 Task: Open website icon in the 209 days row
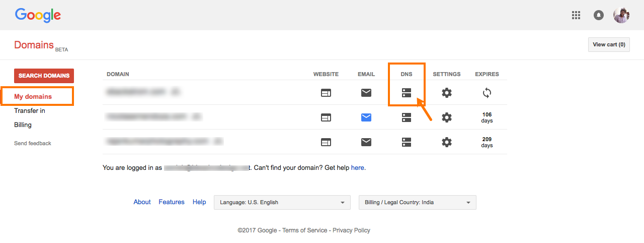click(326, 142)
